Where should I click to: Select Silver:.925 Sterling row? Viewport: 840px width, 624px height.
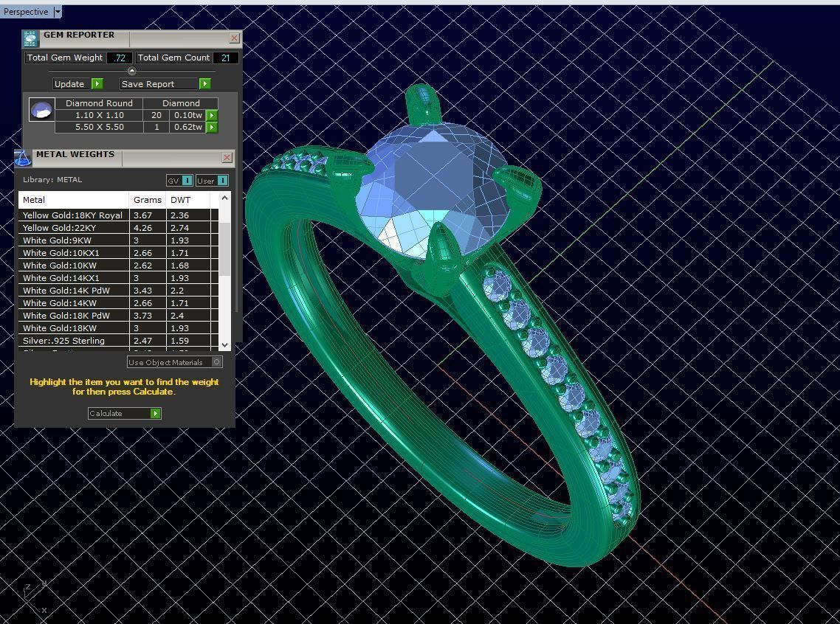pyautogui.click(x=118, y=341)
